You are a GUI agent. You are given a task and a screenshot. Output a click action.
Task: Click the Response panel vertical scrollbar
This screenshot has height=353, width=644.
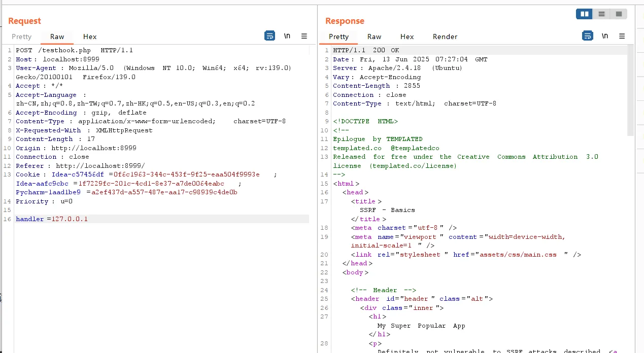(x=631, y=91)
